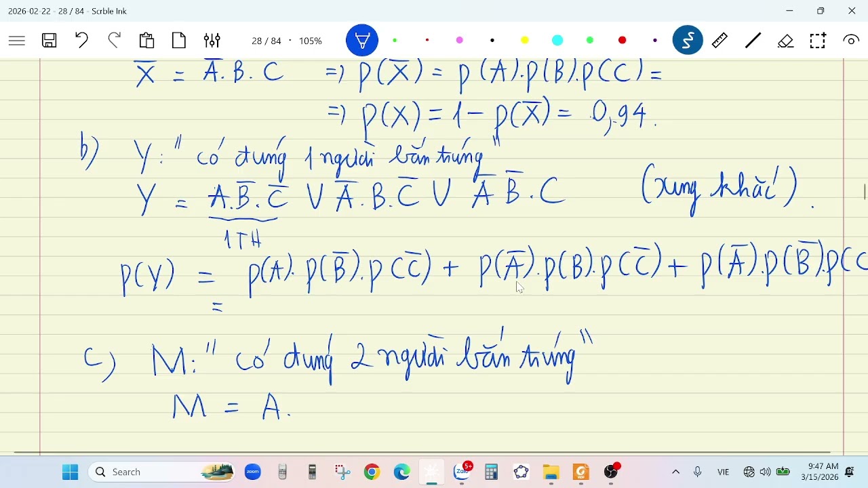Screen dimensions: 868x488
Task: Click the paste clipboard icon
Action: point(146,41)
